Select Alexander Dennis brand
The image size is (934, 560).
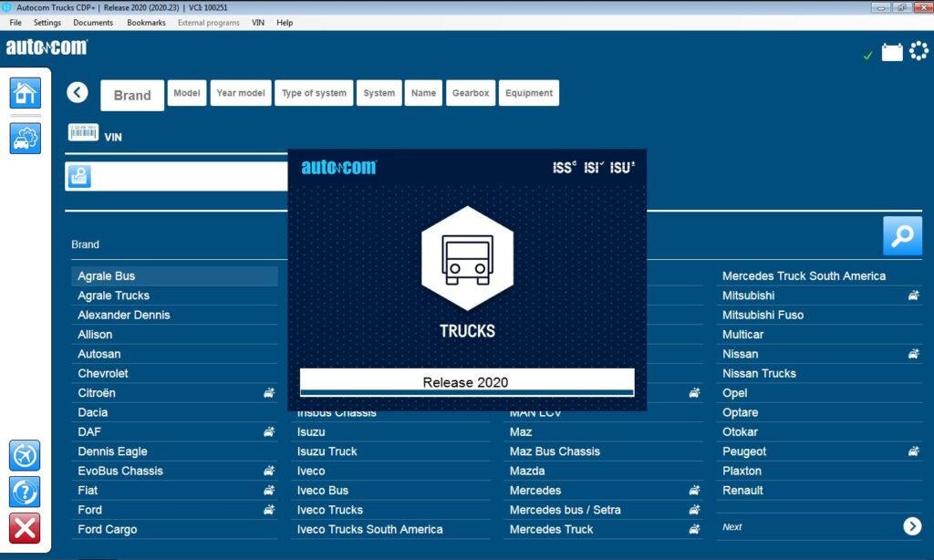[174, 315]
